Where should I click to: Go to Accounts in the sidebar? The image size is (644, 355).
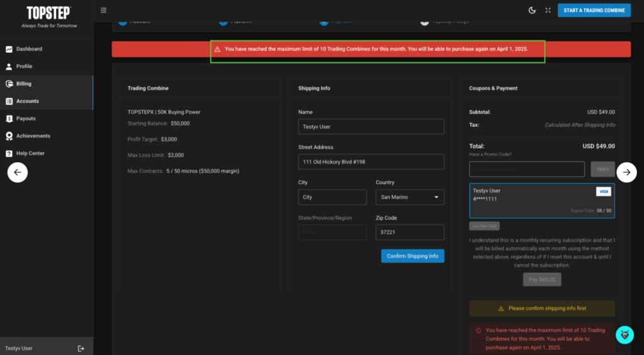[27, 101]
